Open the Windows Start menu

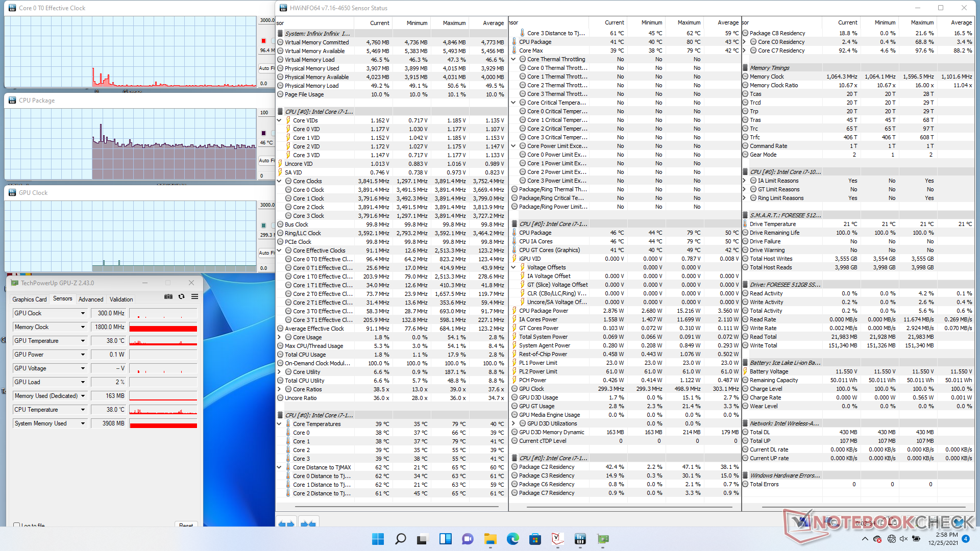pos(378,539)
